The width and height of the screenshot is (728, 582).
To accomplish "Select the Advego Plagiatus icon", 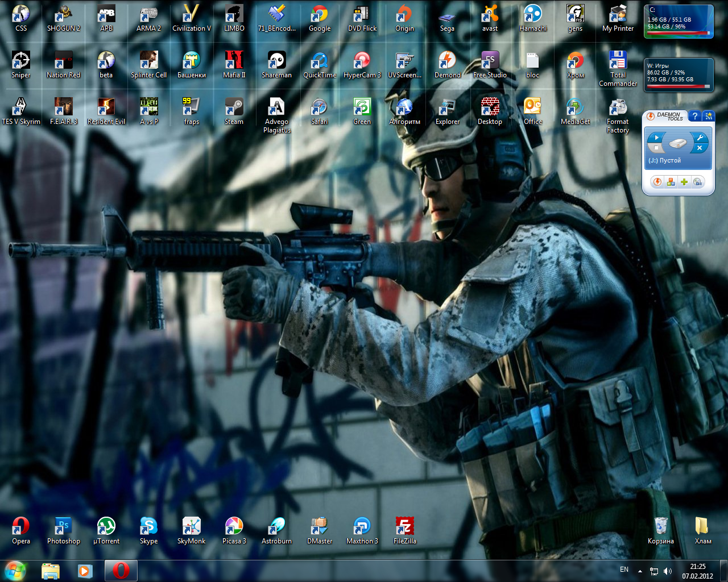I will 277,115.
